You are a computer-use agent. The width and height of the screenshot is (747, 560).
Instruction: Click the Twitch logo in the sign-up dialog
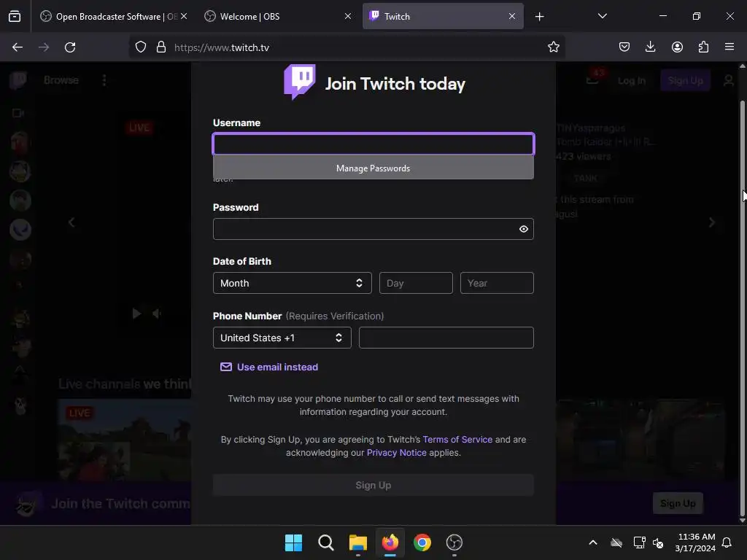click(300, 82)
